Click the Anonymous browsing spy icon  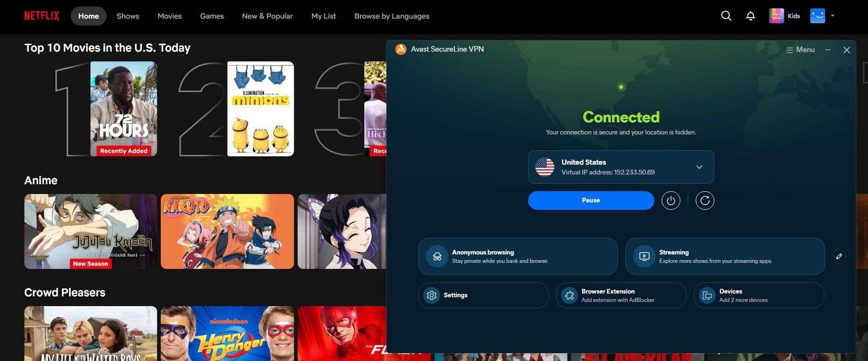tap(437, 256)
